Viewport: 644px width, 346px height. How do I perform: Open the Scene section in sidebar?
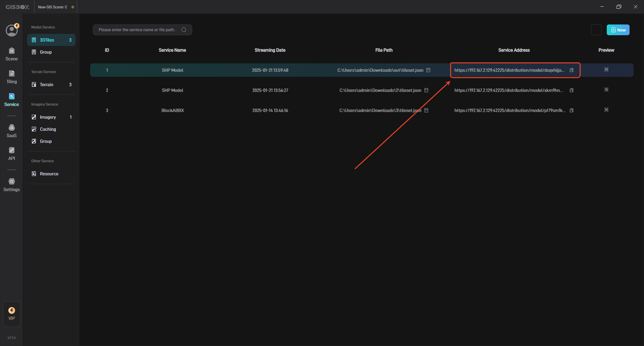pyautogui.click(x=11, y=54)
